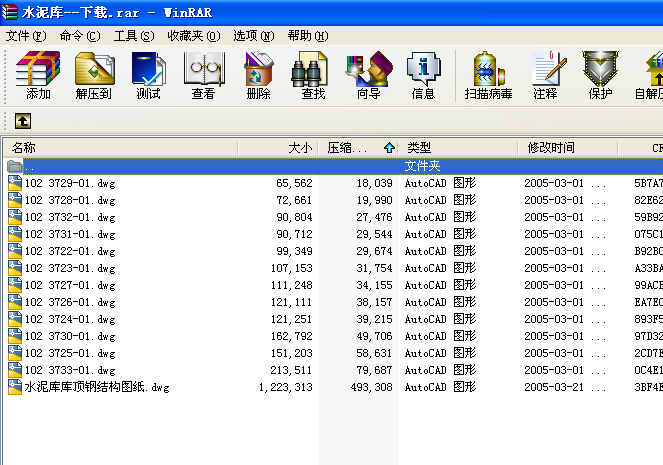
Task: Click the DWG icon of 102 3731-01.dwg
Action: click(14, 233)
